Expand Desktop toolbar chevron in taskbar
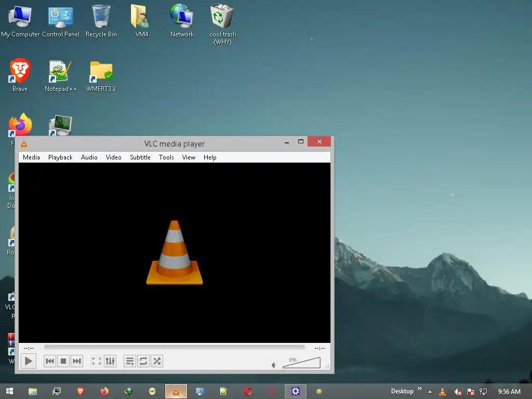This screenshot has height=399, width=532. click(x=420, y=389)
